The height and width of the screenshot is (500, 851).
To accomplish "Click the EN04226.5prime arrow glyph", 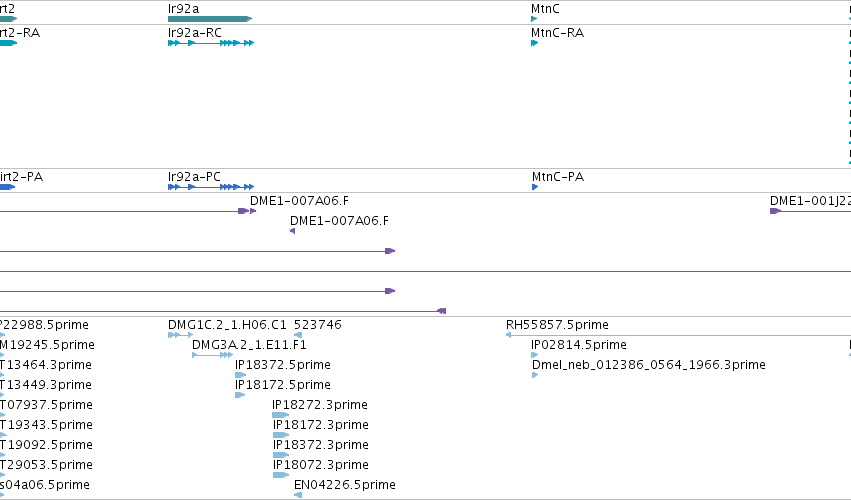I will 297,495.
